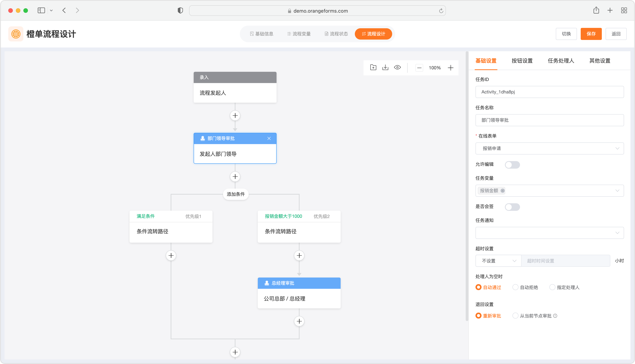The image size is (635, 364).
Task: Select 自动拒绝 radio option
Action: coord(525,287)
